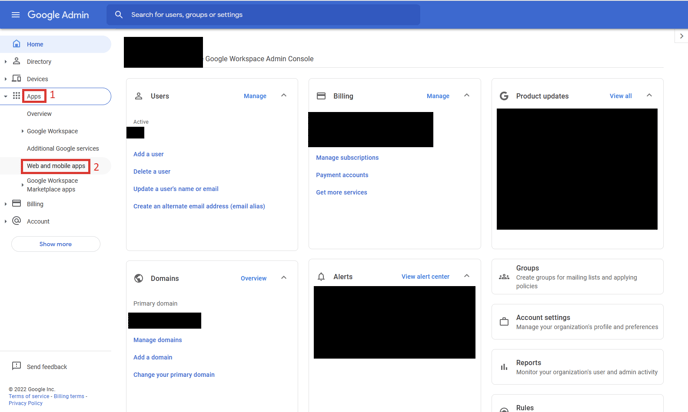Image resolution: width=688 pixels, height=412 pixels.
Task: Open the View alert center link
Action: (425, 277)
